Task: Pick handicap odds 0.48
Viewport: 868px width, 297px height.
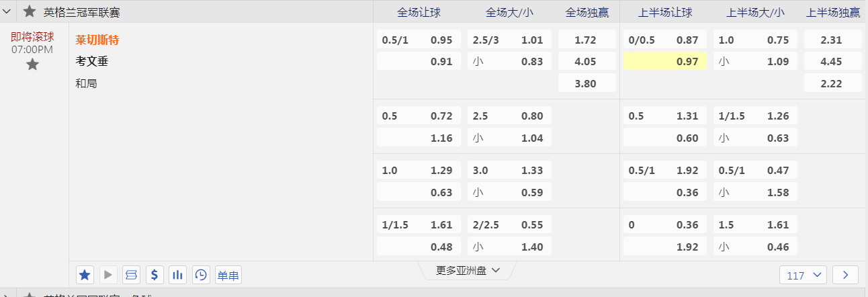Action: pyautogui.click(x=419, y=246)
